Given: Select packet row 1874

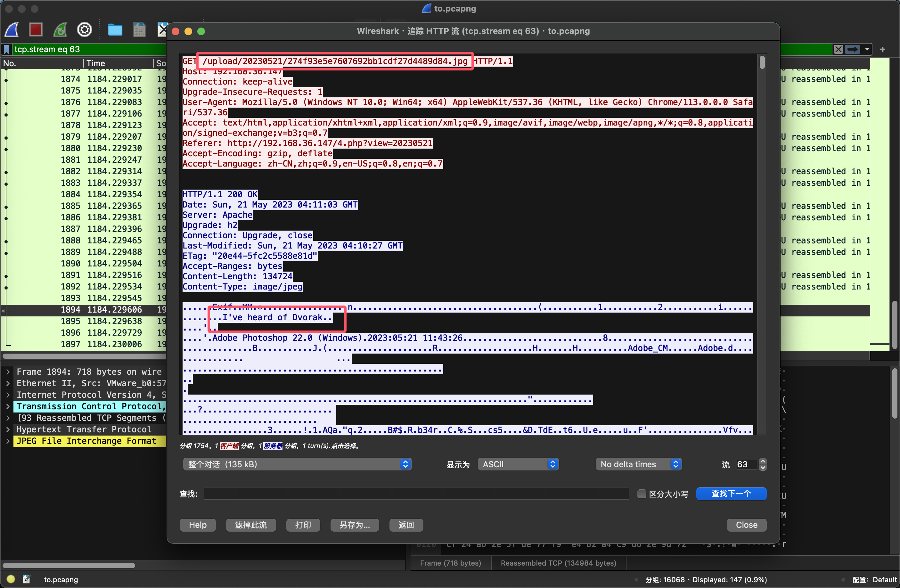Looking at the screenshot, I should 83,79.
